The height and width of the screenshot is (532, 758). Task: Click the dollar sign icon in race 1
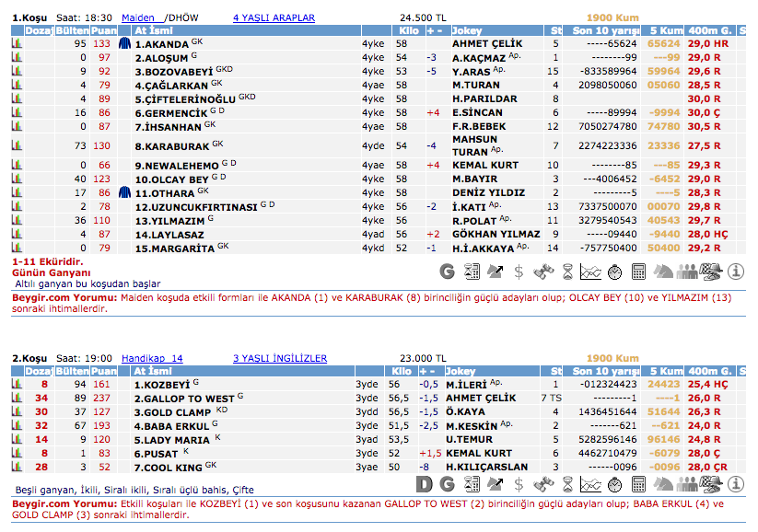[519, 272]
